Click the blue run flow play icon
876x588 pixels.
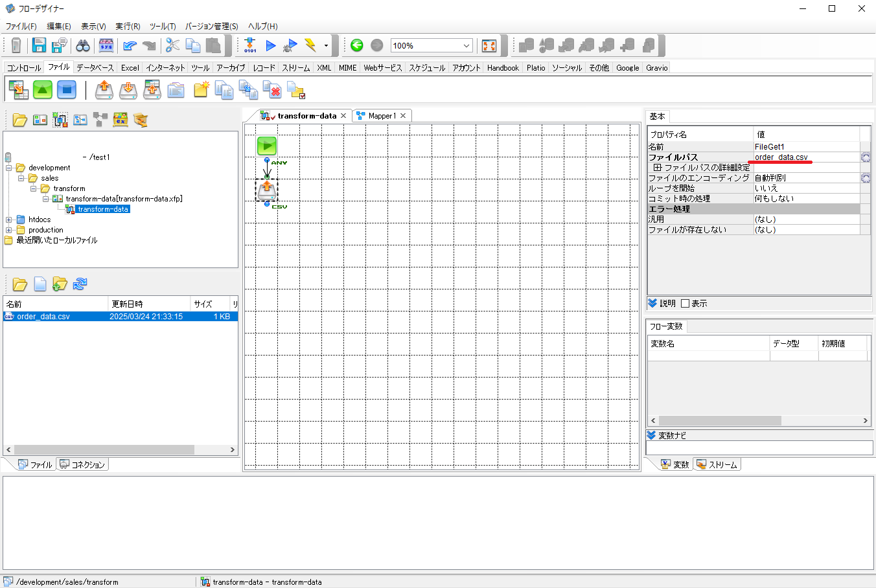[x=271, y=45]
